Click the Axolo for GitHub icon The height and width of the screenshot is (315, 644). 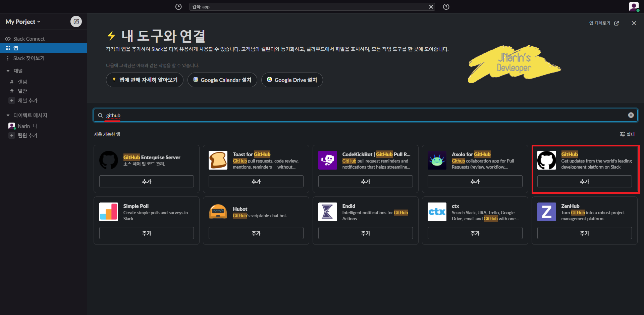437,160
